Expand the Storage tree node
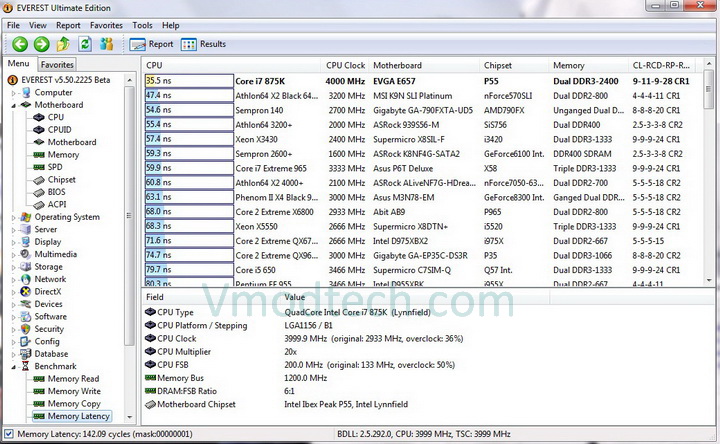720x444 pixels. pos(13,267)
